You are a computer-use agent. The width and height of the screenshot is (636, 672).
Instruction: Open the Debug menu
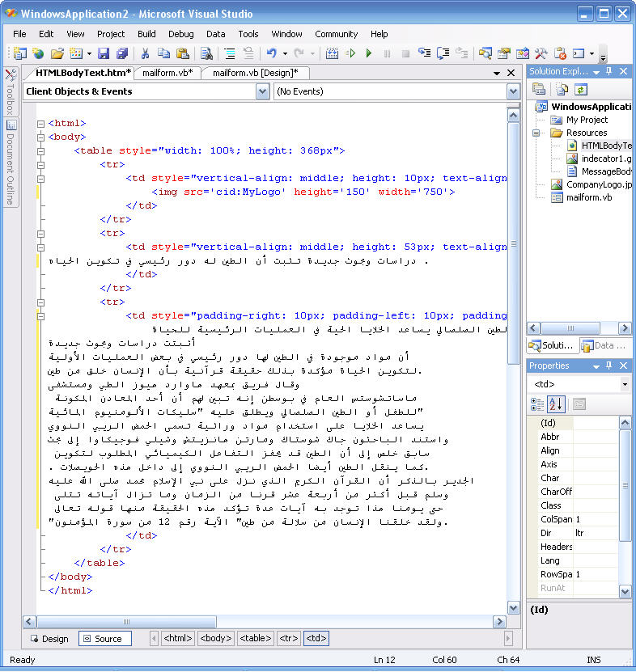pyautogui.click(x=181, y=34)
